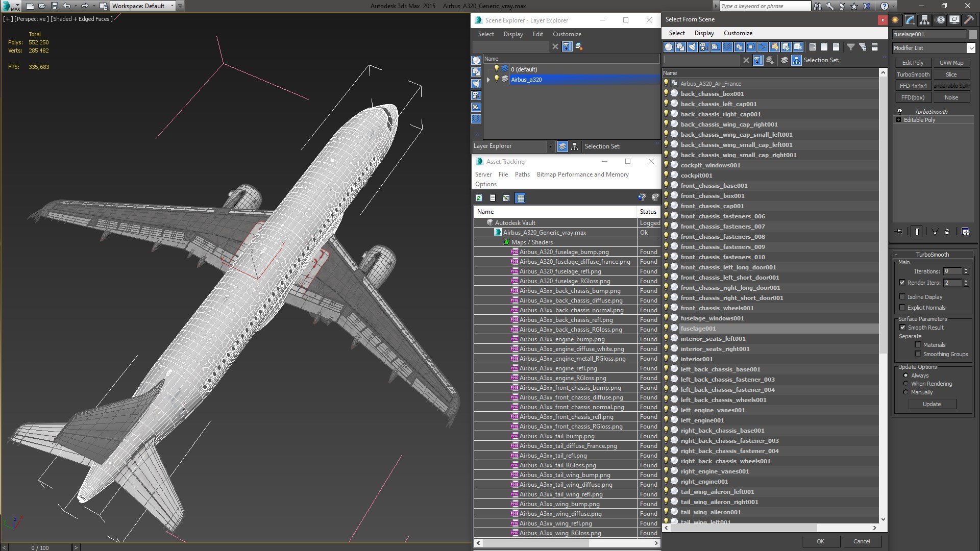Open Customize menu in Select From Scene
The height and width of the screenshot is (551, 980).
tap(738, 33)
